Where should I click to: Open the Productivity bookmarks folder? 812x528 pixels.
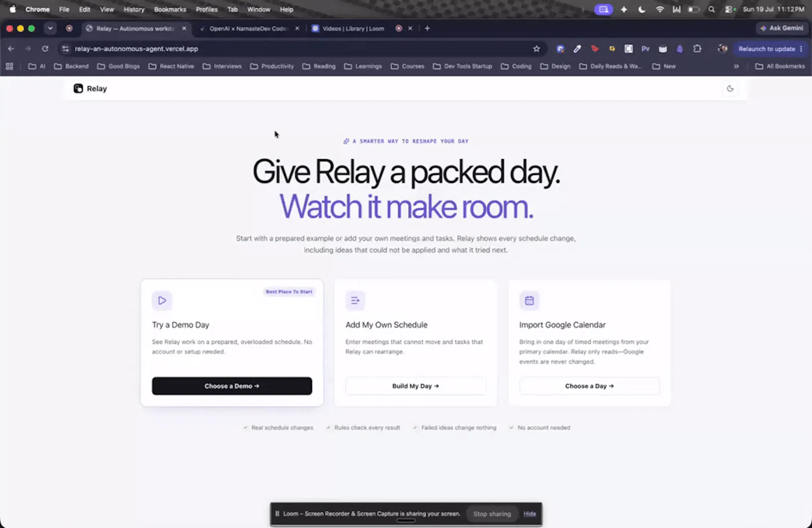272,66
